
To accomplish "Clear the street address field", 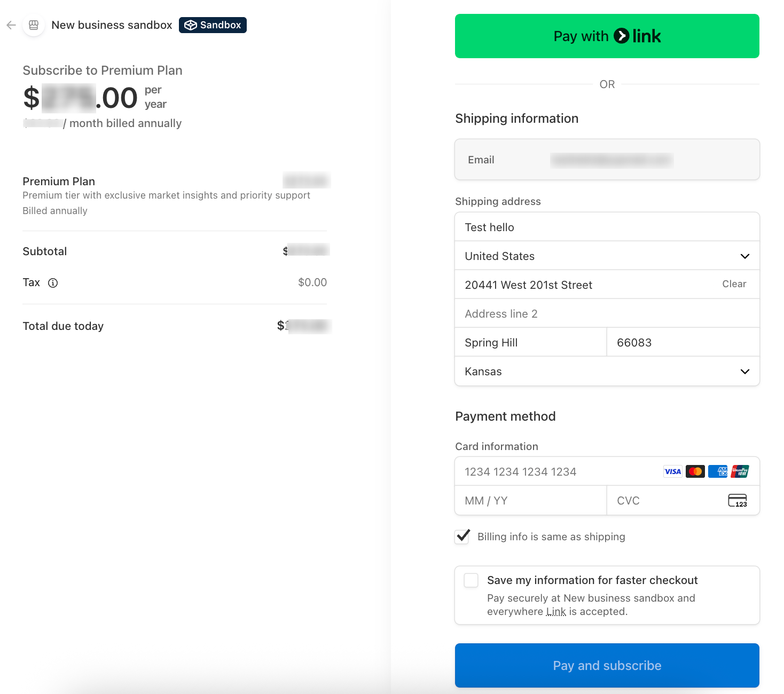I will coord(734,284).
